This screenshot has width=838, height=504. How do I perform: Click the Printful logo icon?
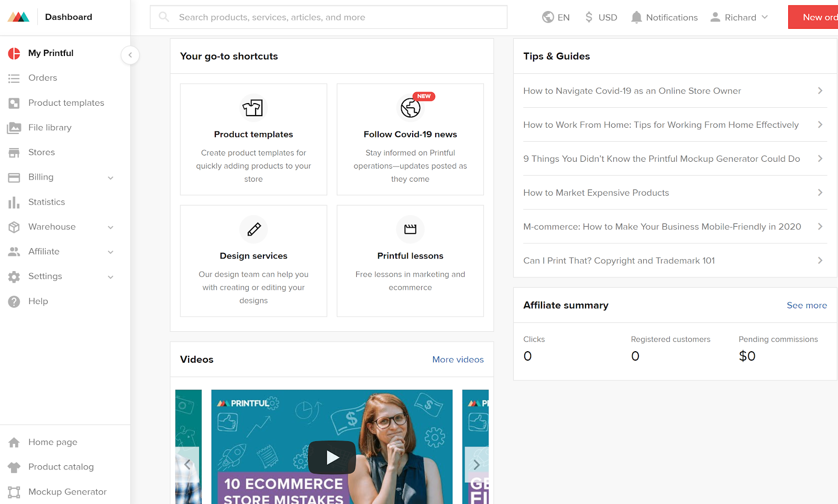(x=18, y=17)
